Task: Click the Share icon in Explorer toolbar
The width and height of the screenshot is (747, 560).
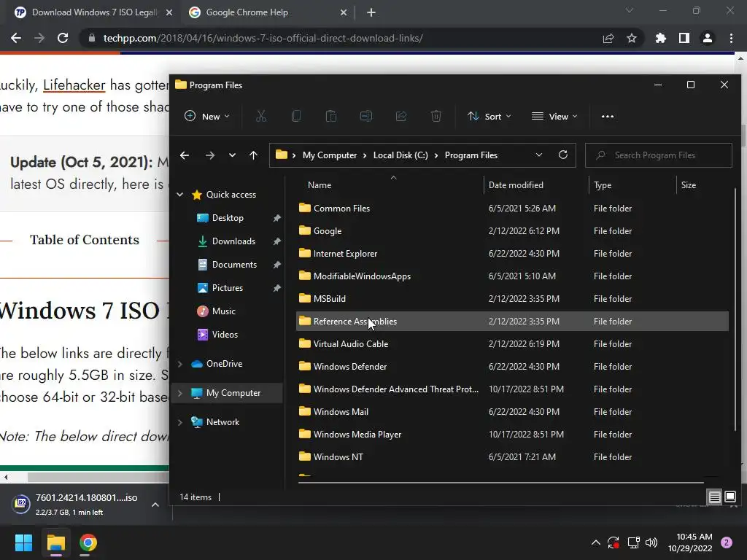Action: pyautogui.click(x=401, y=116)
